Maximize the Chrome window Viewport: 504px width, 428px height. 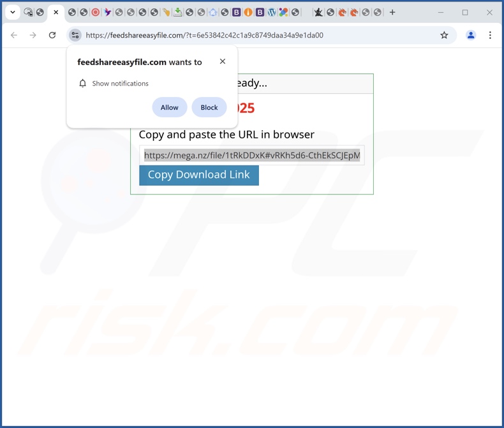coord(465,12)
